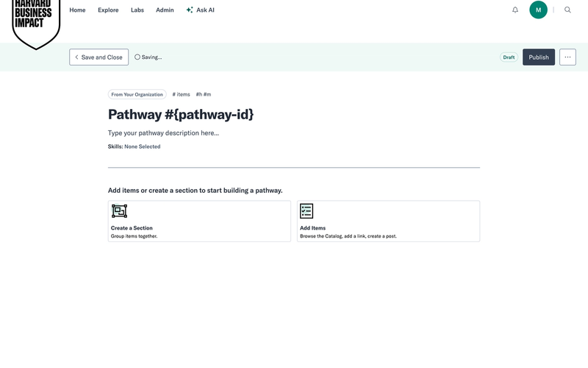Viewport: 588px width, 368px height.
Task: Click the Add Items checklist icon
Action: click(306, 211)
